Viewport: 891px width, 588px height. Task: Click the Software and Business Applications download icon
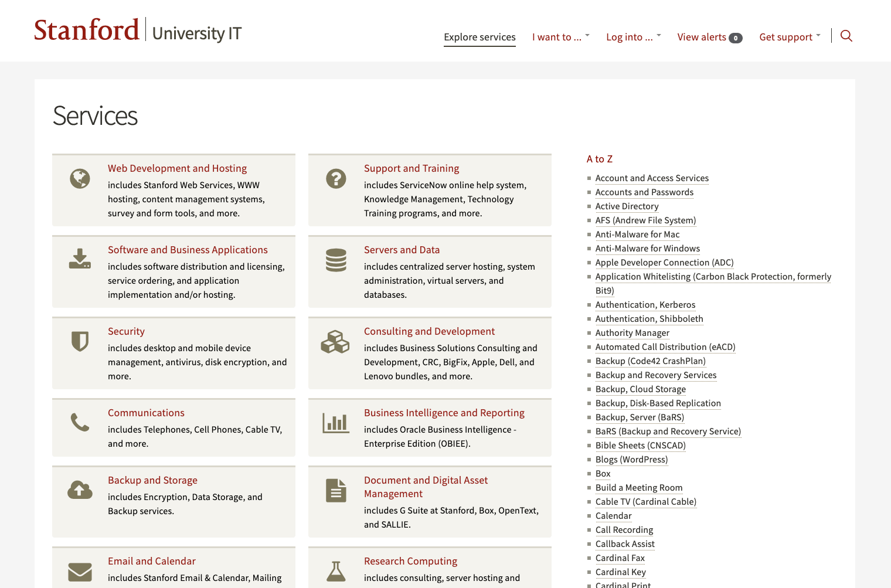(80, 260)
